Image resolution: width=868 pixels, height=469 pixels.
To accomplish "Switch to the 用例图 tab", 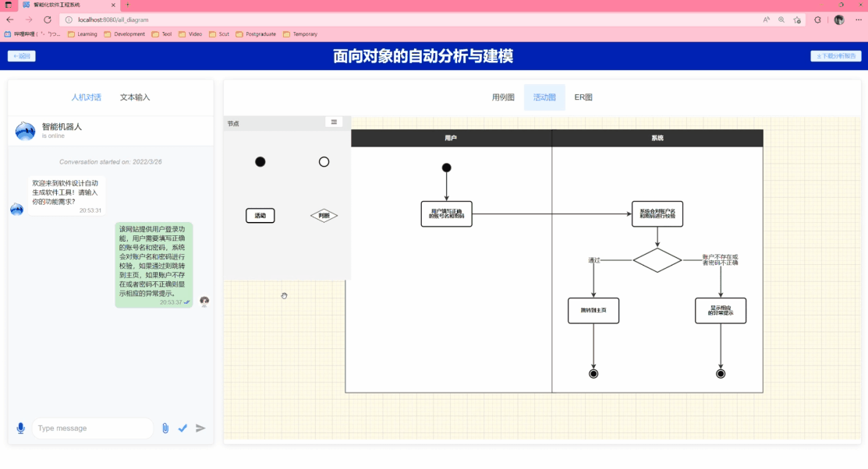I will pyautogui.click(x=503, y=97).
